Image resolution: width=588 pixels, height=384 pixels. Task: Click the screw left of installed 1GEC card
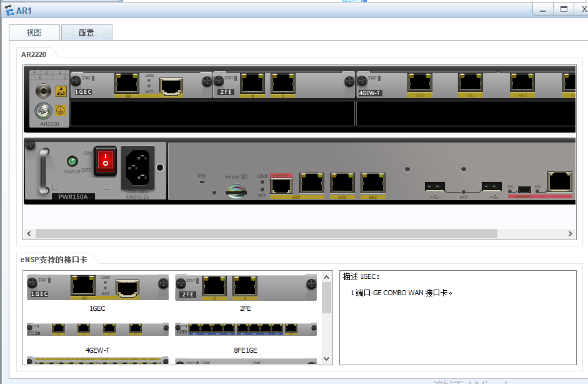[76, 80]
